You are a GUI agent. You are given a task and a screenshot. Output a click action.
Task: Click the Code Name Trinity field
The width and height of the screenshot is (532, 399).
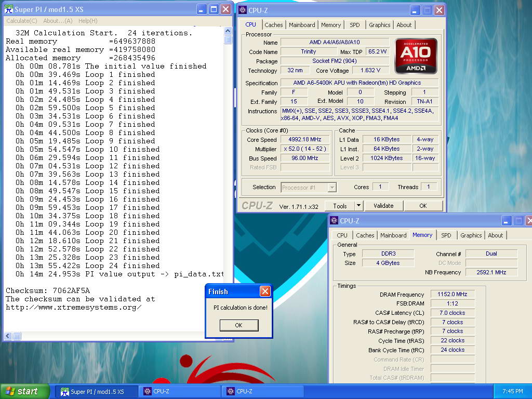(x=309, y=51)
